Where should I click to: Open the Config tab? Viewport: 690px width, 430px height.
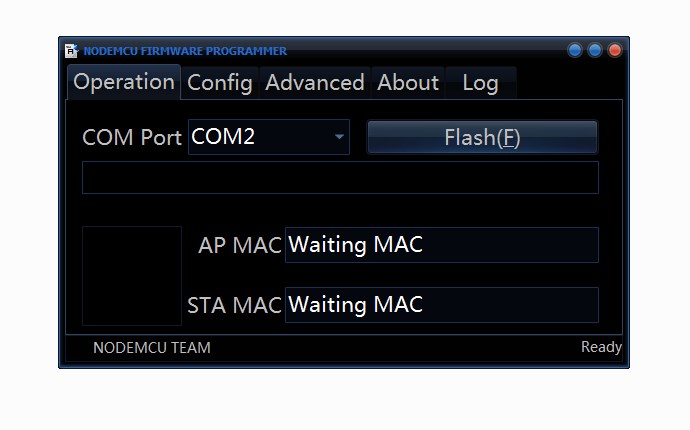[220, 83]
